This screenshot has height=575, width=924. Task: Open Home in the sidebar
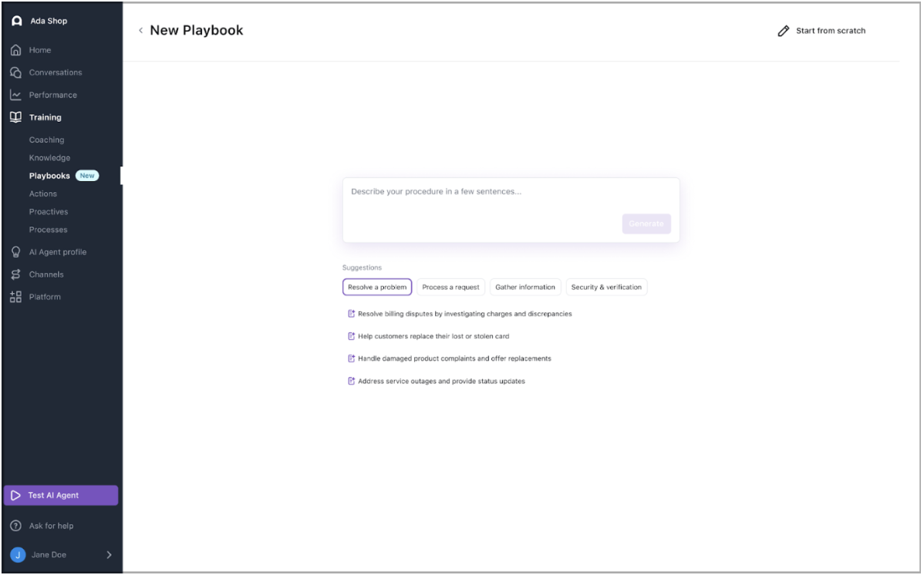click(40, 50)
